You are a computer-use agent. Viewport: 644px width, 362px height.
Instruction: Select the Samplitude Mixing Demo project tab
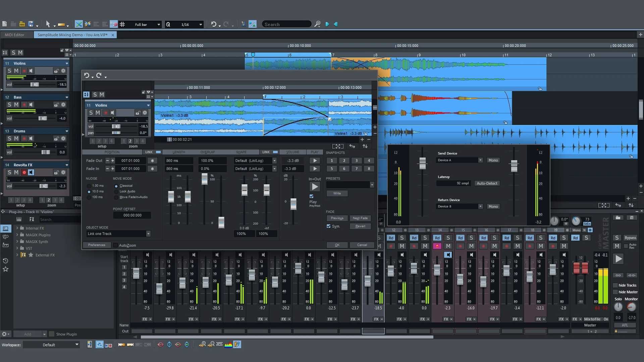coord(72,35)
